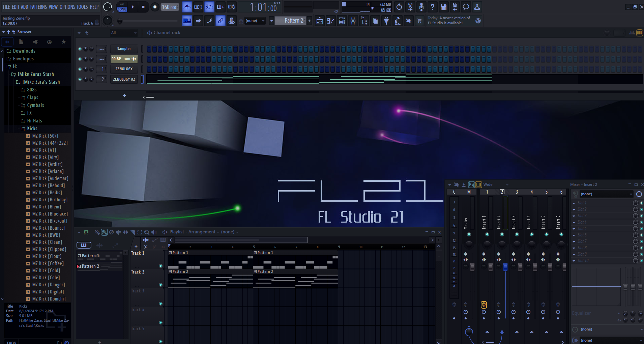Toggle the Sampler channel mute LED

click(80, 49)
